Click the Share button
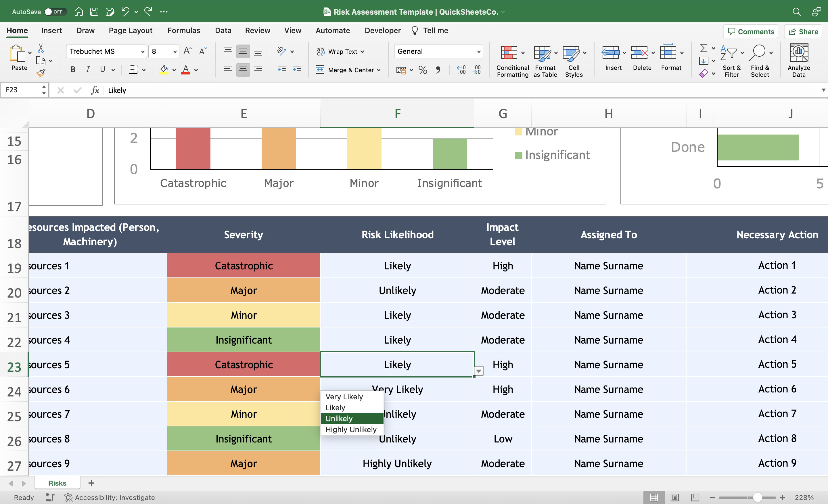This screenshot has width=828, height=504. click(x=803, y=31)
